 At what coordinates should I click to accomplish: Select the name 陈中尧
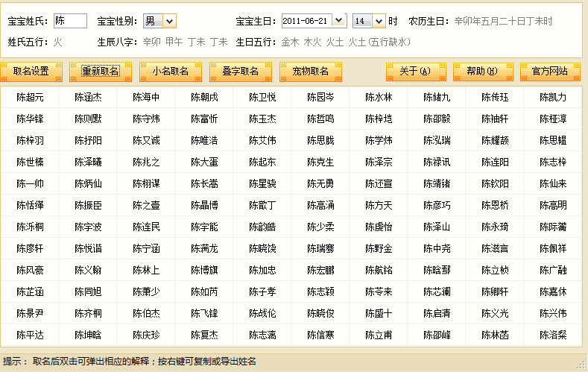(437, 248)
